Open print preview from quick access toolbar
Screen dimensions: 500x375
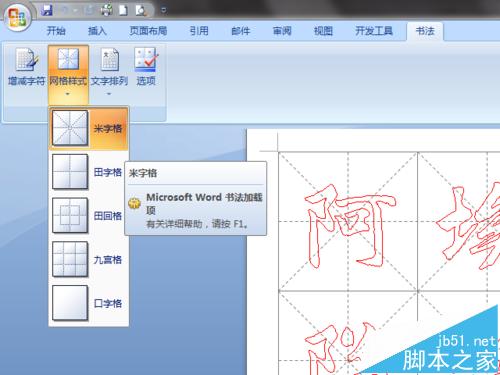click(x=140, y=10)
